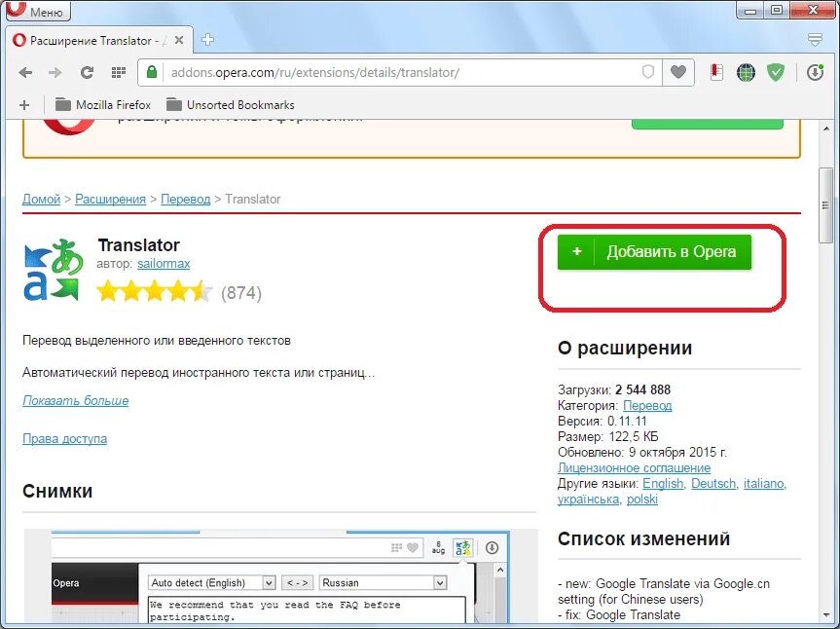This screenshot has width=840, height=629.
Task: Click the green padlock security icon
Action: 152,72
